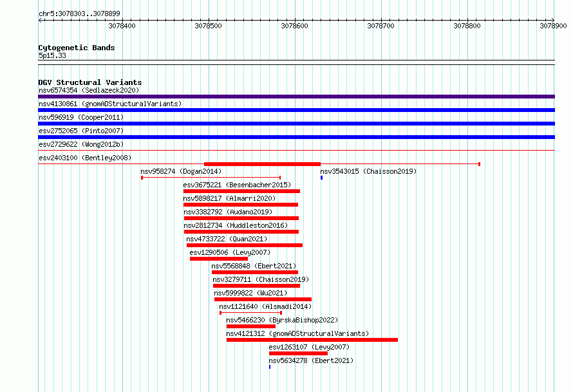Click the long red bar under nsv4121312
Image resolution: width=573 pixels, height=392 pixels.
click(312, 340)
